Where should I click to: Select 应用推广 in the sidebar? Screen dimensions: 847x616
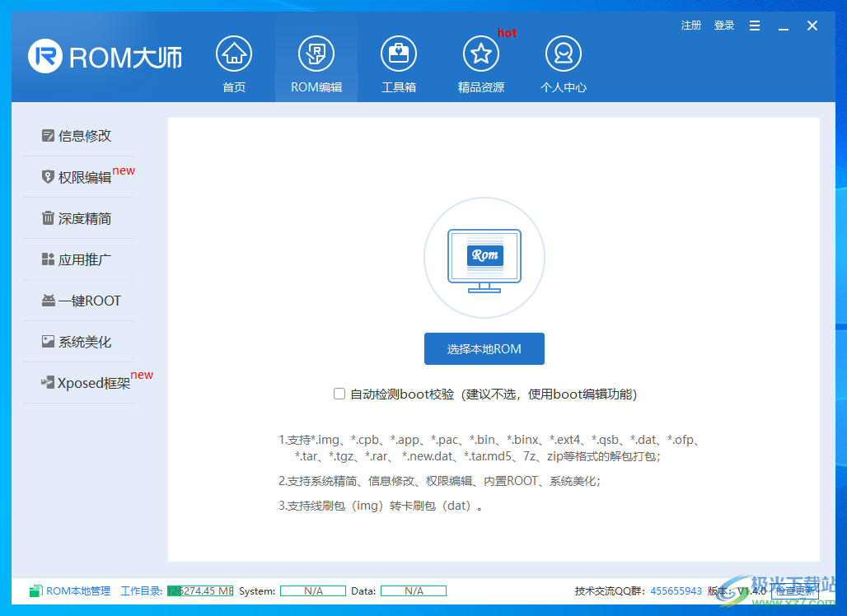pyautogui.click(x=77, y=259)
